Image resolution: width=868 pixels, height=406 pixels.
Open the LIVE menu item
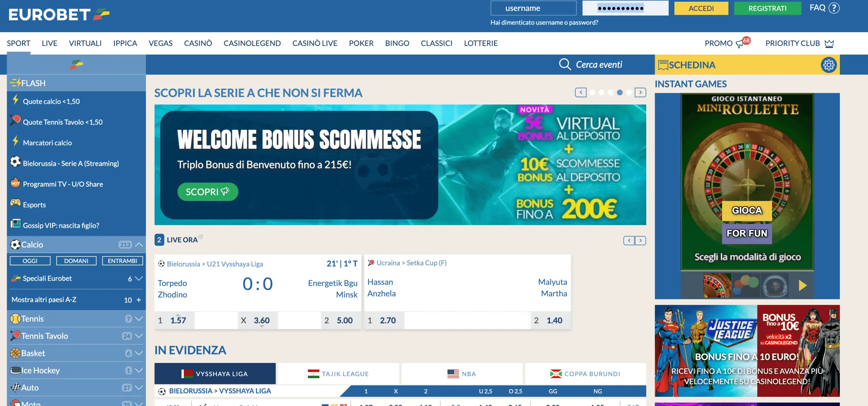click(50, 43)
